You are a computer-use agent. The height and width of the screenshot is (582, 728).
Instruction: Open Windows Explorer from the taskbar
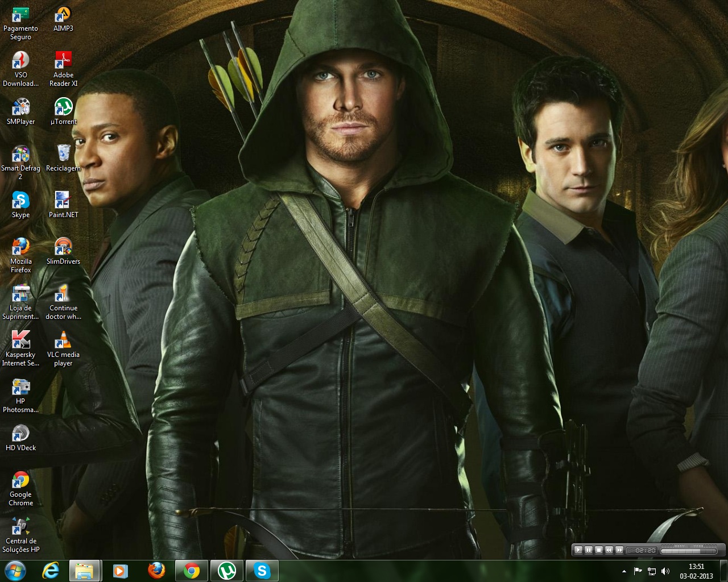coord(85,571)
